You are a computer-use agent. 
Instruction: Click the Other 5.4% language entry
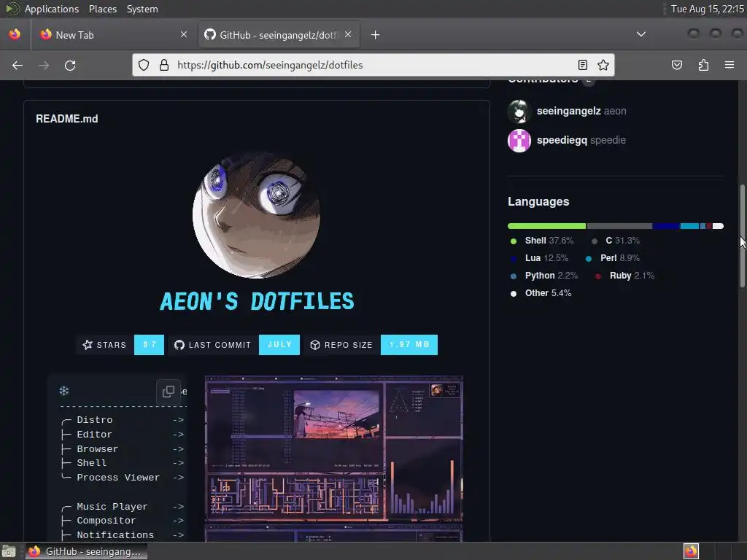541,293
